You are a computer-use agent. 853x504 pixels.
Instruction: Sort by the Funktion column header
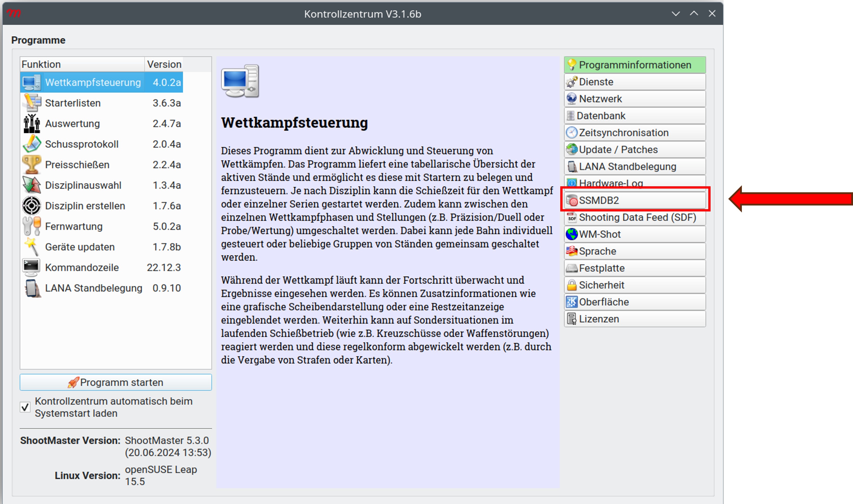click(x=82, y=64)
